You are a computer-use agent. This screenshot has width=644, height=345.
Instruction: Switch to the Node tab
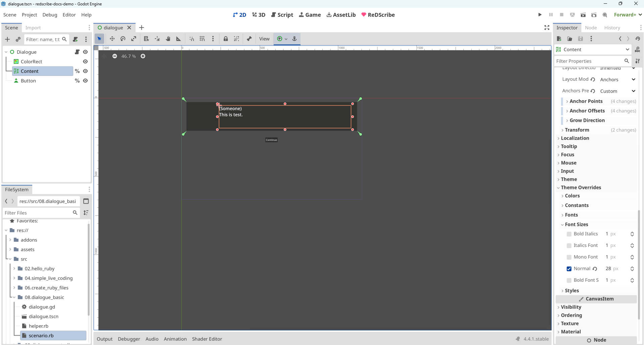pyautogui.click(x=591, y=28)
